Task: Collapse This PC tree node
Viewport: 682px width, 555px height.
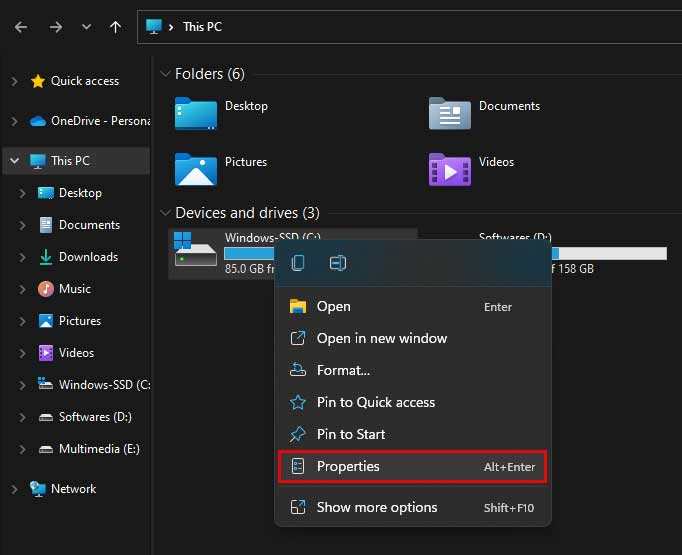Action: tap(14, 160)
